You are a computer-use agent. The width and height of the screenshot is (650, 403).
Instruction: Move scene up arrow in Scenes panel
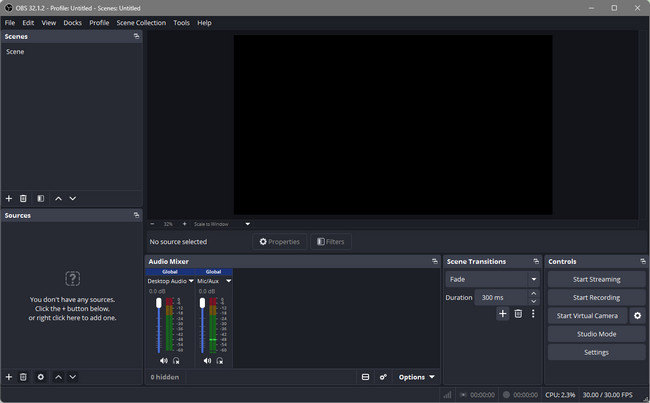[58, 199]
